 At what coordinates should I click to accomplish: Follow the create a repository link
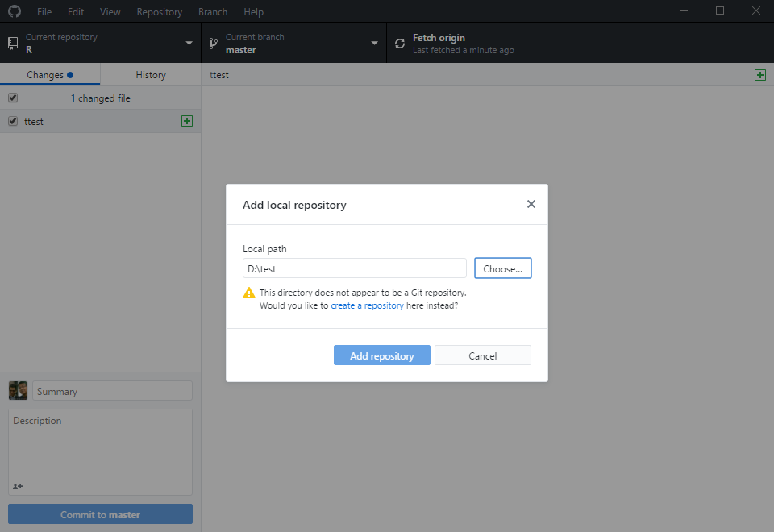[367, 306]
